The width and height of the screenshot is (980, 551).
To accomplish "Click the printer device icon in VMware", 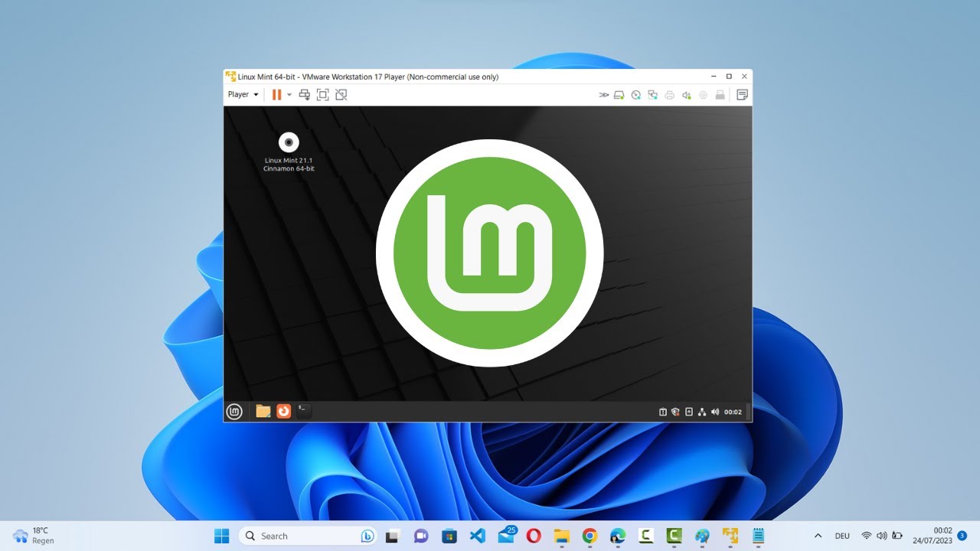I will coord(670,95).
